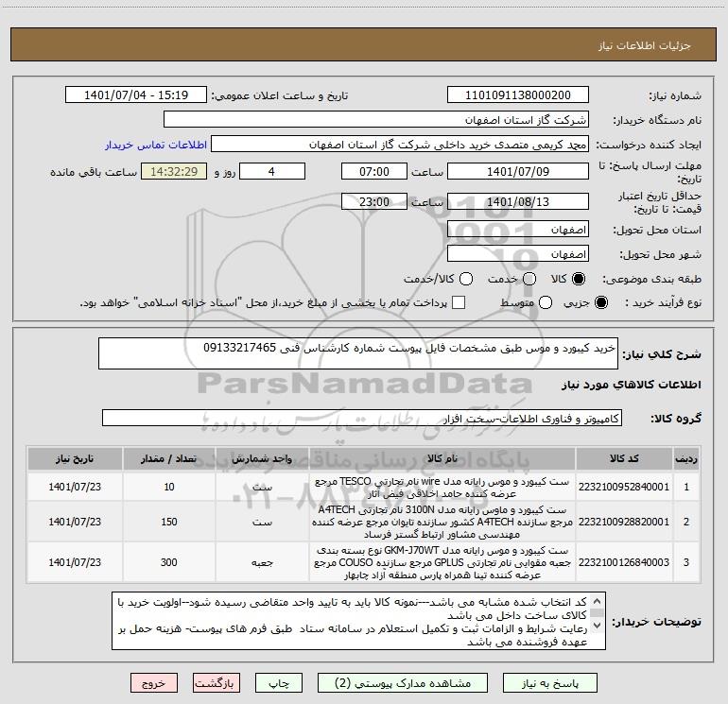The width and height of the screenshot is (728, 704).
Task: Click the تاریخ نیاز column header
Action: coord(75,458)
